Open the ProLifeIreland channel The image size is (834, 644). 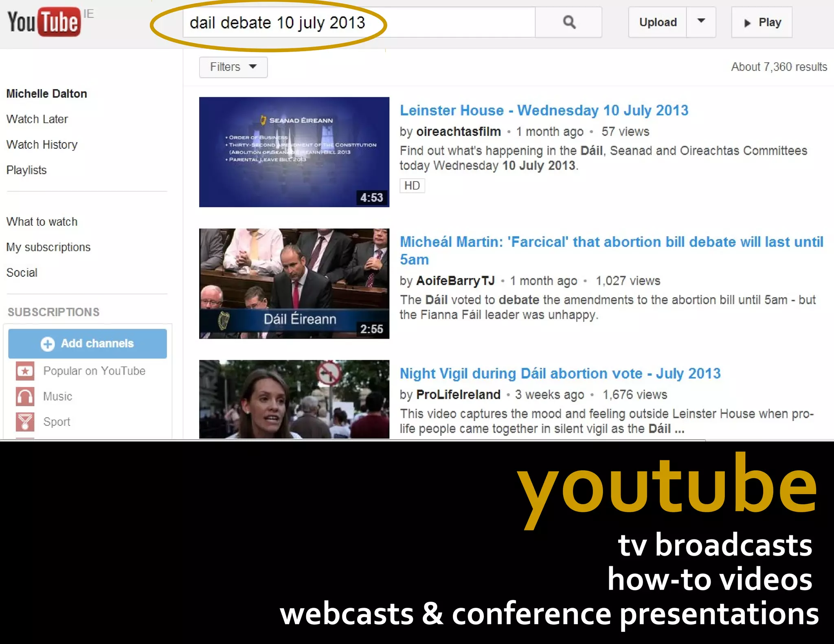[x=458, y=394]
